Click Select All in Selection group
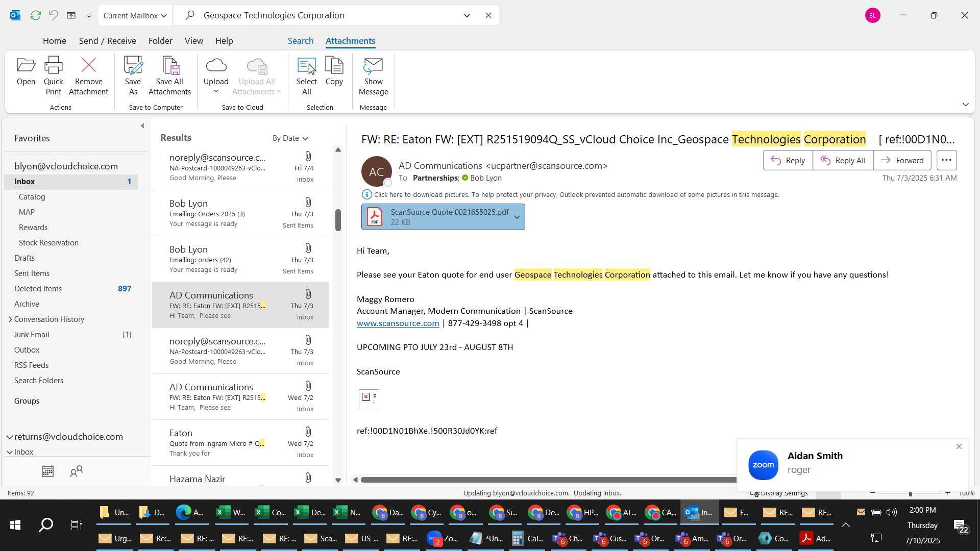The height and width of the screenshot is (551, 980). pos(306,76)
